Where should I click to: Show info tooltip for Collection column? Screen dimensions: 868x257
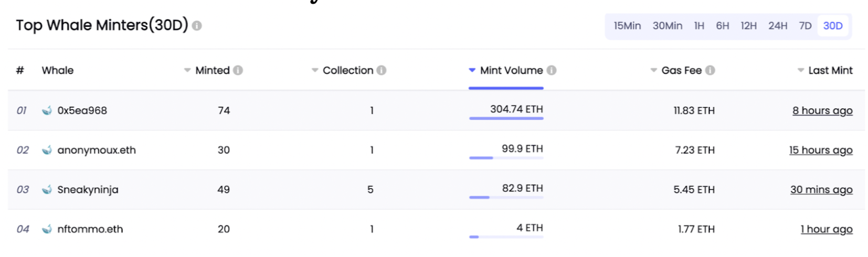pyautogui.click(x=382, y=70)
